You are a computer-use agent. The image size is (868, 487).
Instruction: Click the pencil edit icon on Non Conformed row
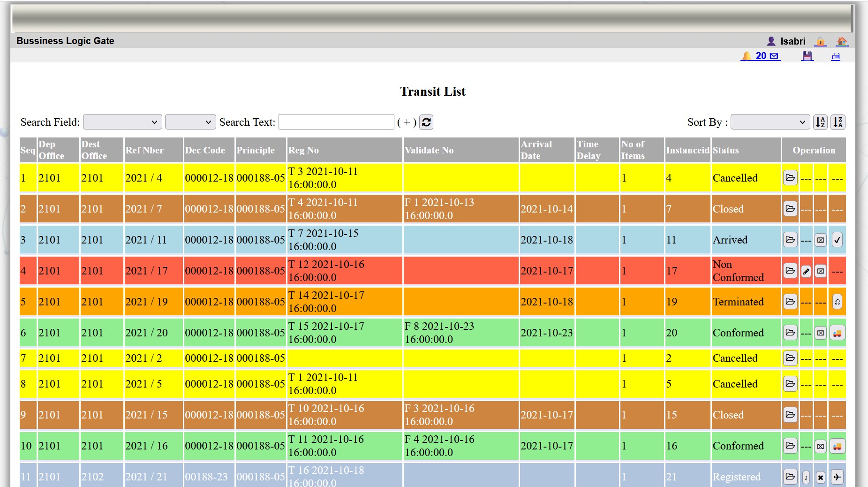click(806, 271)
